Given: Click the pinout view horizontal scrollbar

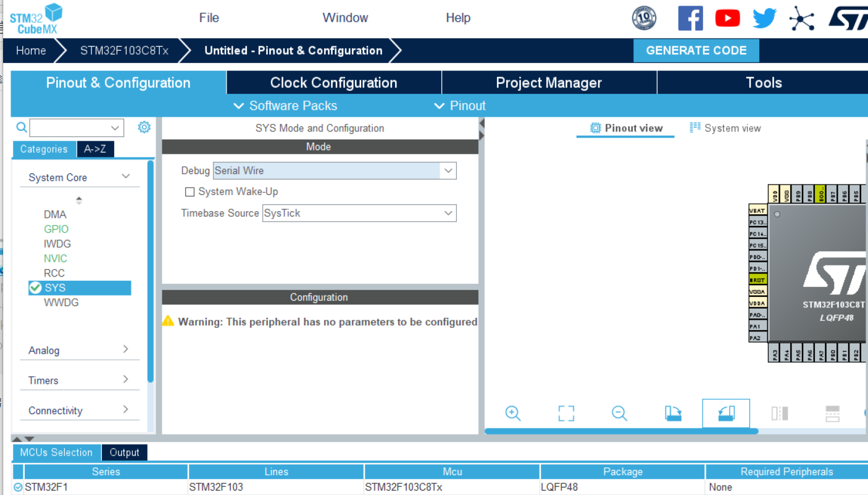Looking at the screenshot, I should 621,431.
